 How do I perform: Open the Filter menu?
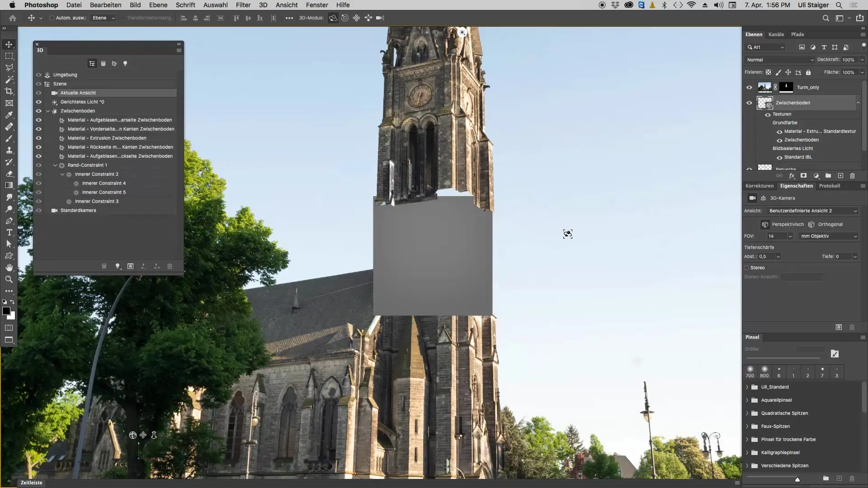(243, 5)
